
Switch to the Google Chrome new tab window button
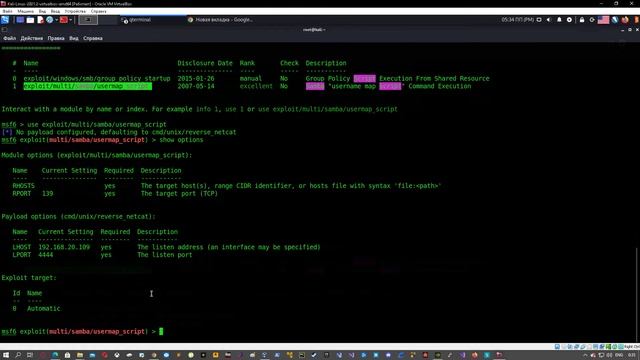pos(220,20)
